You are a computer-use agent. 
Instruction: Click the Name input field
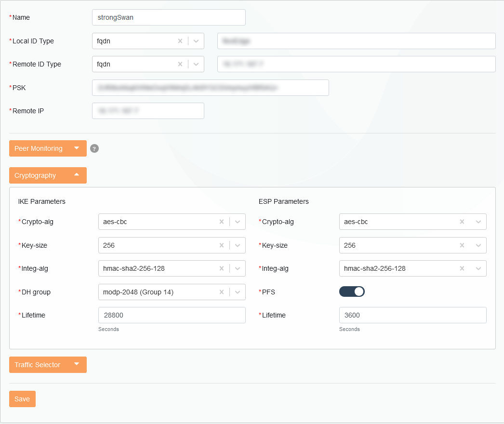coord(169,17)
